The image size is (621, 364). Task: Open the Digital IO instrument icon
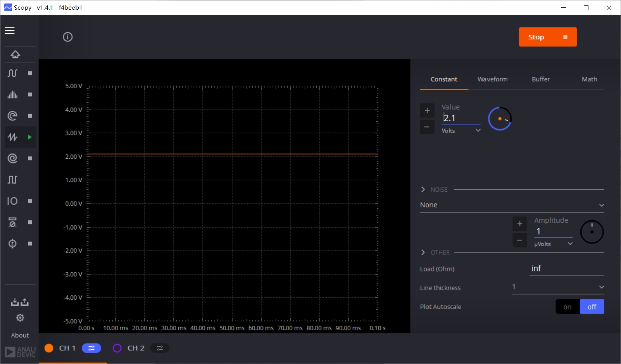[x=12, y=201]
